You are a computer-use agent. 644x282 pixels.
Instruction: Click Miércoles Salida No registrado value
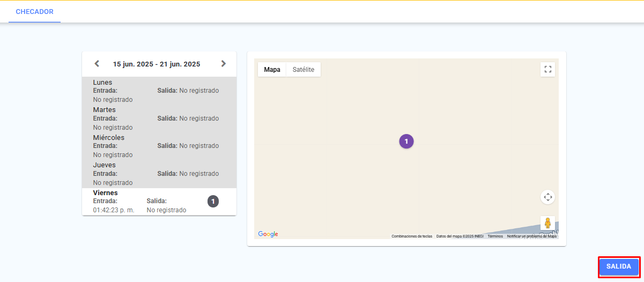[199, 146]
